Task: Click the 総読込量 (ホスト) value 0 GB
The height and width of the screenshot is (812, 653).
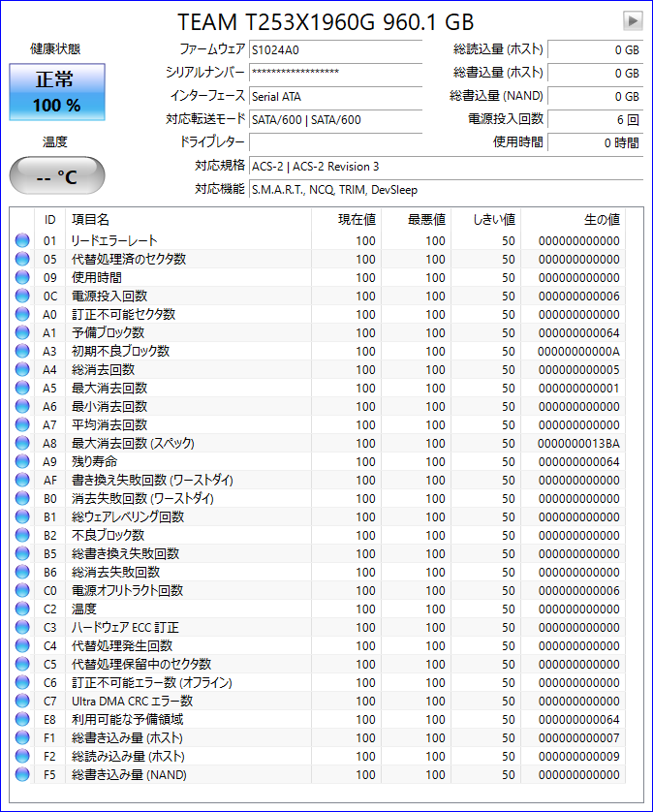Action: [x=596, y=49]
